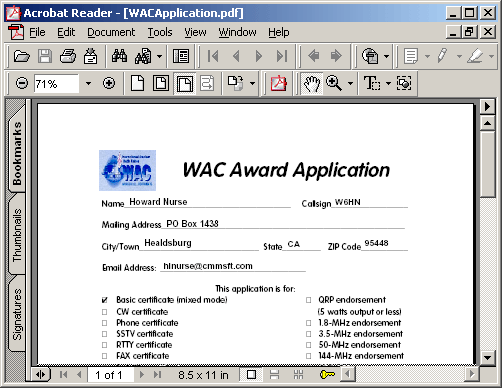Uncheck Basic certificate (mixed mode) checkbox
502x388 pixels.
tap(105, 300)
